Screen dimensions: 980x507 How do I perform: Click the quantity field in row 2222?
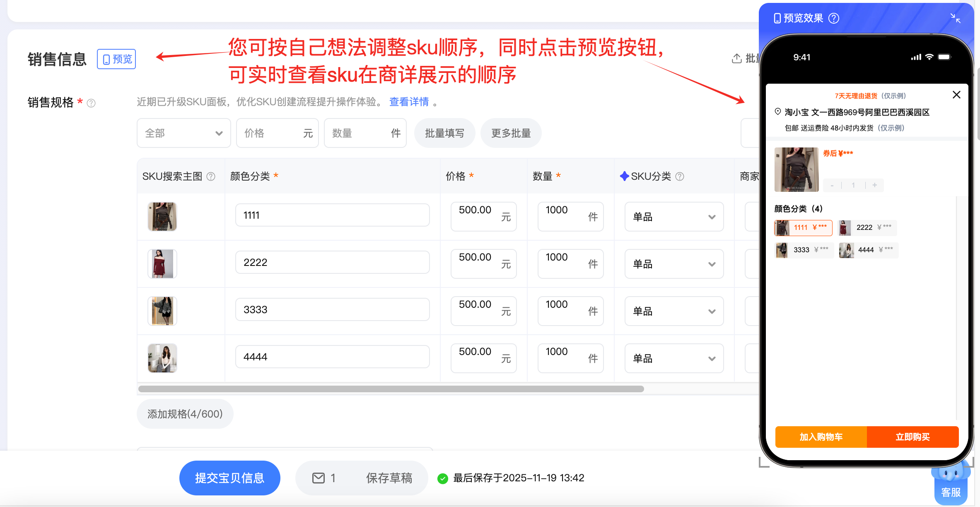(x=570, y=263)
